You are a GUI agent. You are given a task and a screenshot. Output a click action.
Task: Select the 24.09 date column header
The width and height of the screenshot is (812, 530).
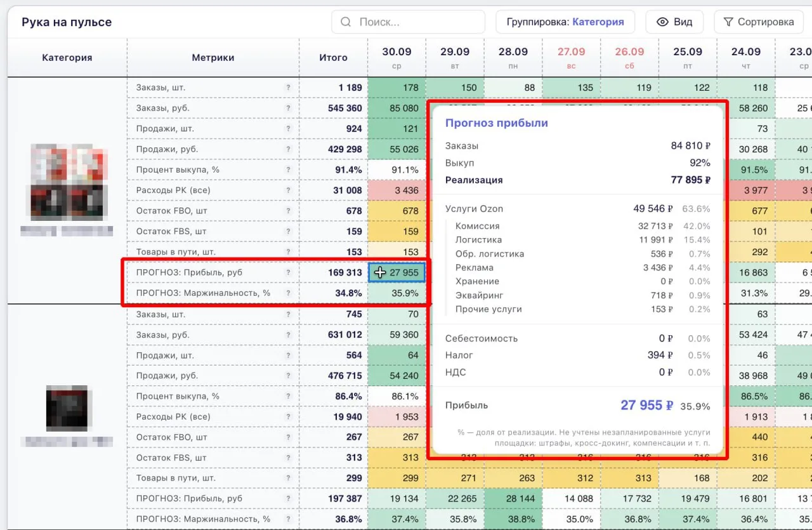click(746, 57)
